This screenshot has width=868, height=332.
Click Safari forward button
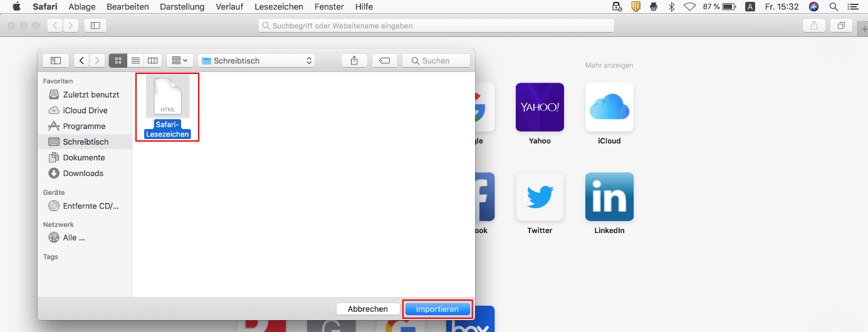(71, 26)
